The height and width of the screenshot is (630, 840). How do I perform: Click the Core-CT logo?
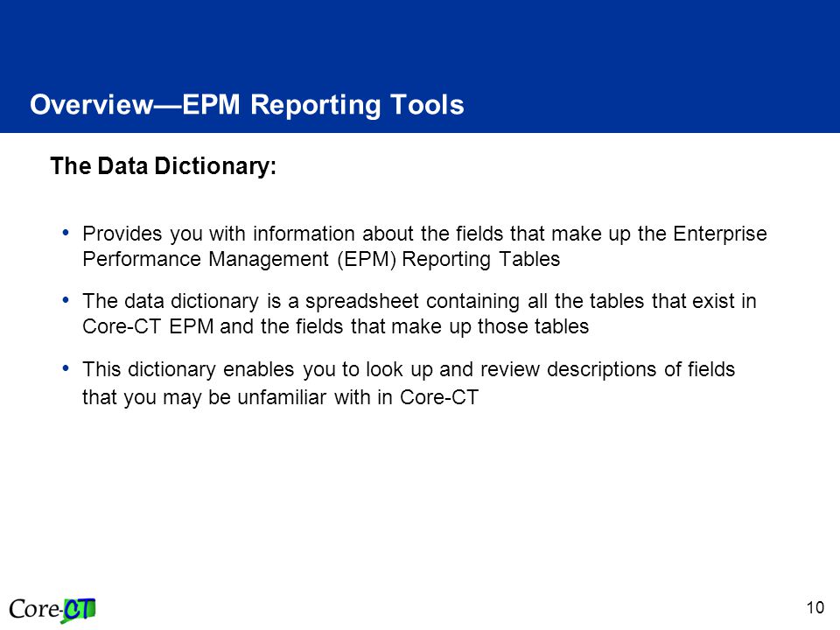[52, 610]
